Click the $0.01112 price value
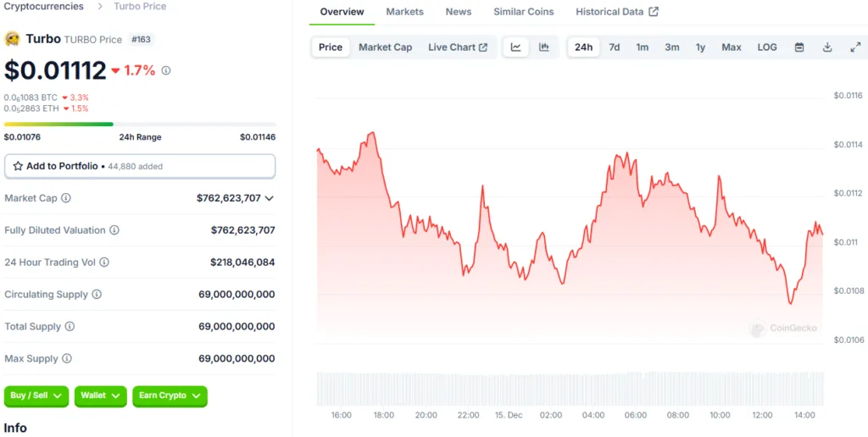The image size is (868, 437). tap(55, 71)
